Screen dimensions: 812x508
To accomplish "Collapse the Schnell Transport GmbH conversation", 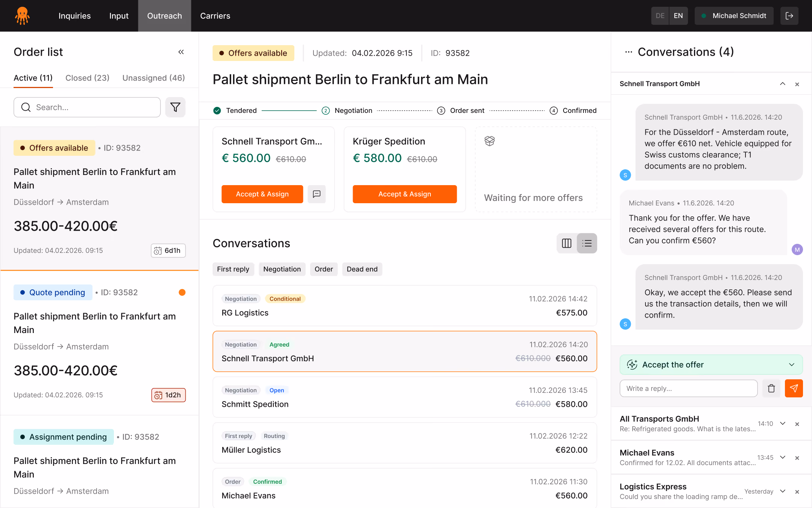I will point(783,84).
